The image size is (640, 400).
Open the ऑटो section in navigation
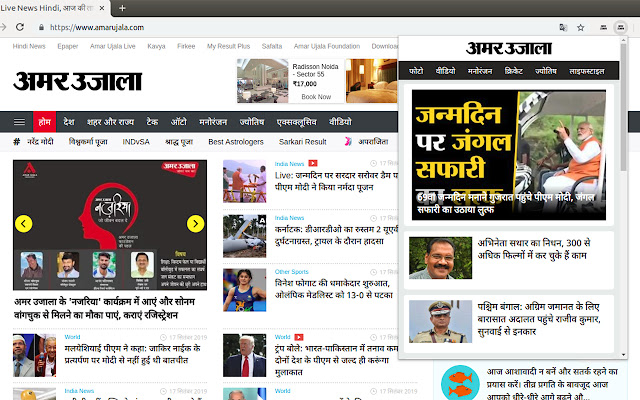(179, 122)
